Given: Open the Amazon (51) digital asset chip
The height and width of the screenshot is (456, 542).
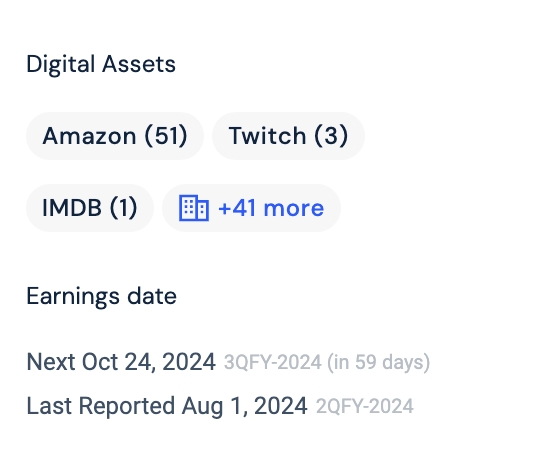Looking at the screenshot, I should click(115, 136).
